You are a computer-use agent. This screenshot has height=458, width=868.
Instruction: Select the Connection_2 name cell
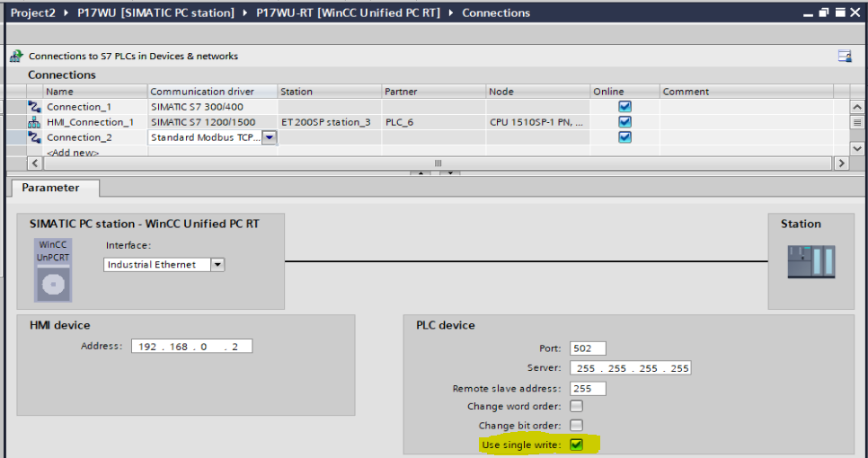point(95,137)
